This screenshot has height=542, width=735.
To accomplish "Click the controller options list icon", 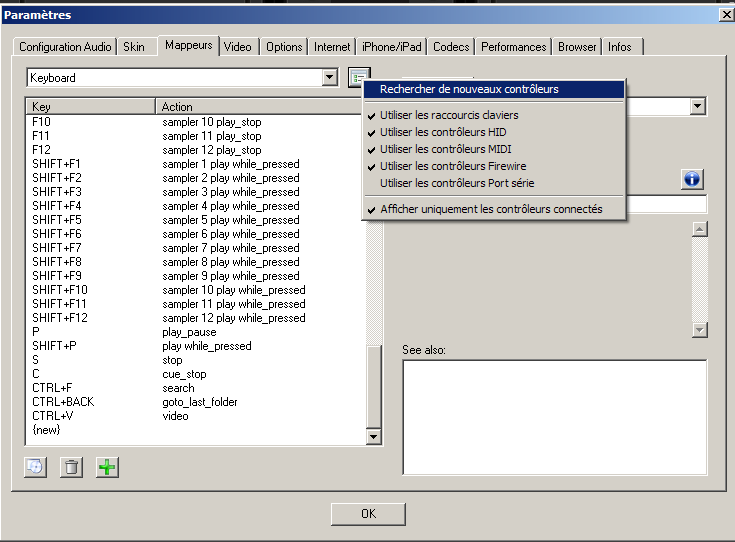I will click(x=359, y=78).
